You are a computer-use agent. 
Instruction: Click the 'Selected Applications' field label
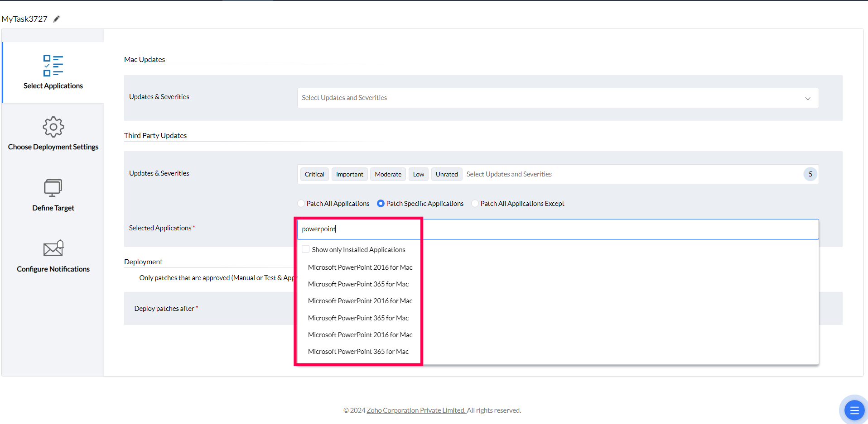coord(160,228)
